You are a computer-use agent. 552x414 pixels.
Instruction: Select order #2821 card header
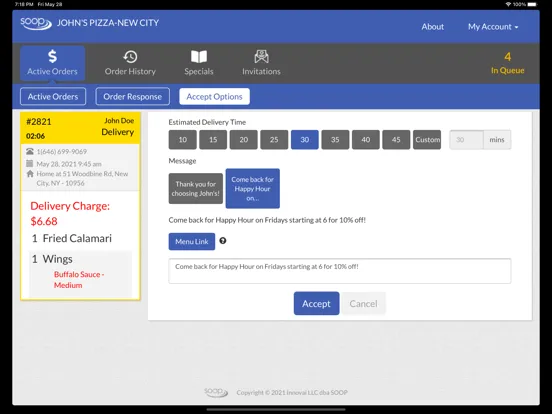[x=81, y=128]
